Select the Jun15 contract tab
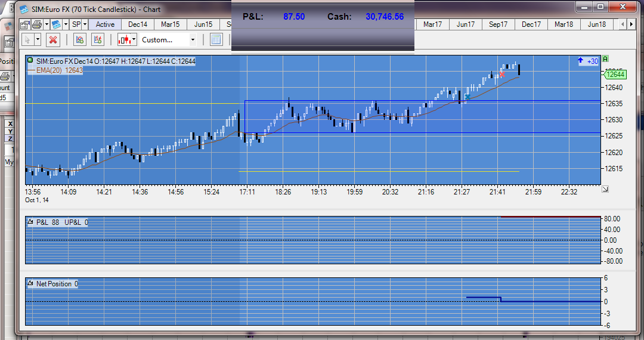The width and height of the screenshot is (644, 340). tap(203, 24)
